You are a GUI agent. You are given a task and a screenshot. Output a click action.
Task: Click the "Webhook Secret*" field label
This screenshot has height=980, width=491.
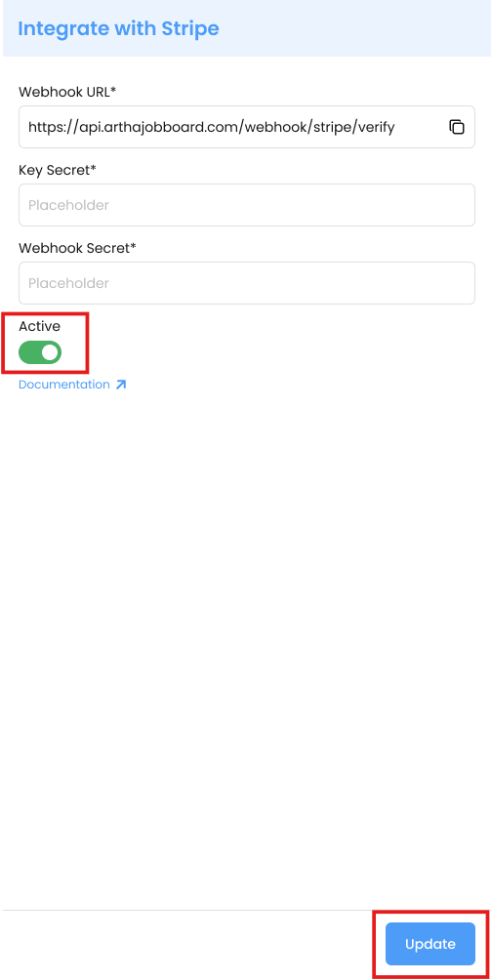tap(77, 248)
